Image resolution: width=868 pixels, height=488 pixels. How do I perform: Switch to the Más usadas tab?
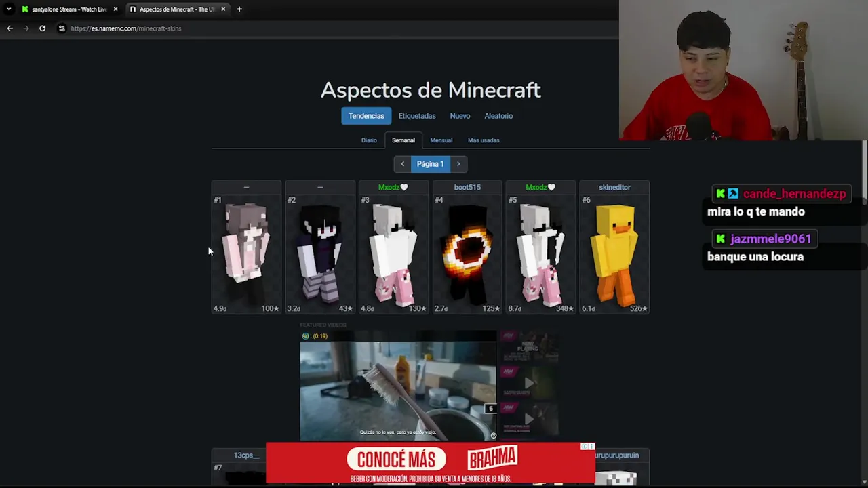tap(484, 140)
